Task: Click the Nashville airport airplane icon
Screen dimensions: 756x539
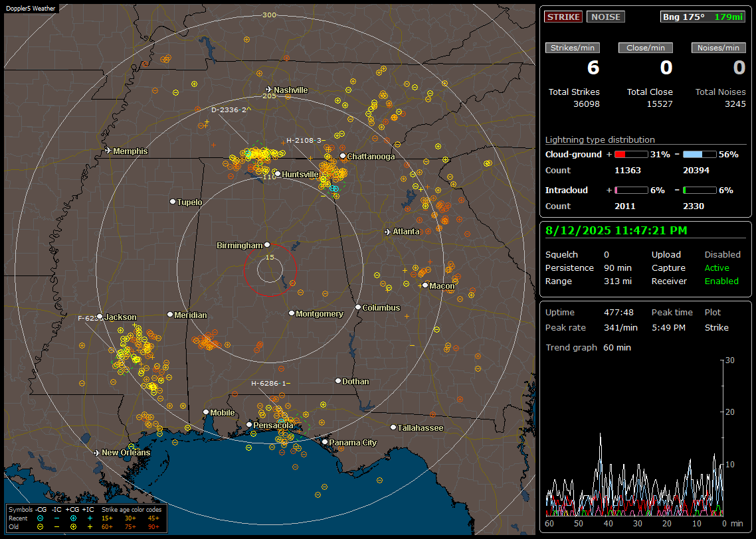Action: pyautogui.click(x=268, y=90)
